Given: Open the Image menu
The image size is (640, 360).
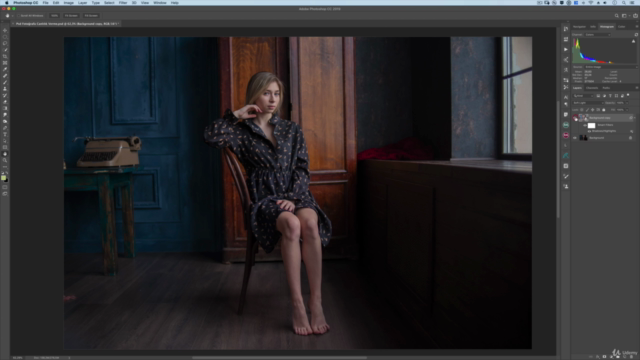Looking at the screenshot, I should [x=69, y=3].
